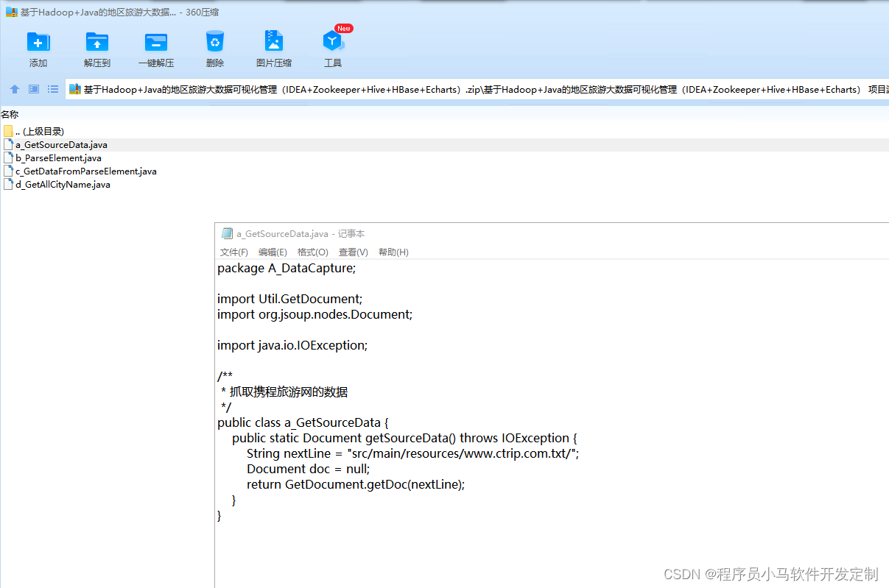Open the 文件(F) menu in Notepad
The image size is (889, 588).
pyautogui.click(x=233, y=252)
